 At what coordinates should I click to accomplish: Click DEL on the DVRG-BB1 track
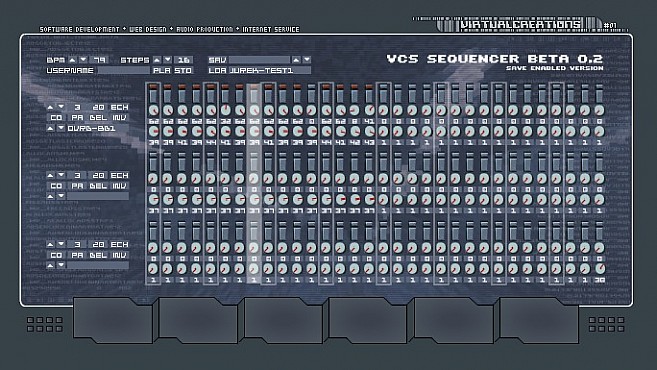point(98,118)
